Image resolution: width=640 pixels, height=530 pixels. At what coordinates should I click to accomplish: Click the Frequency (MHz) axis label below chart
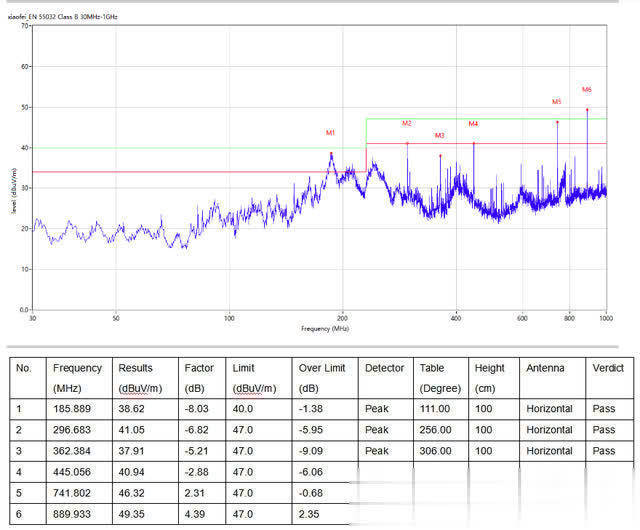pos(325,328)
